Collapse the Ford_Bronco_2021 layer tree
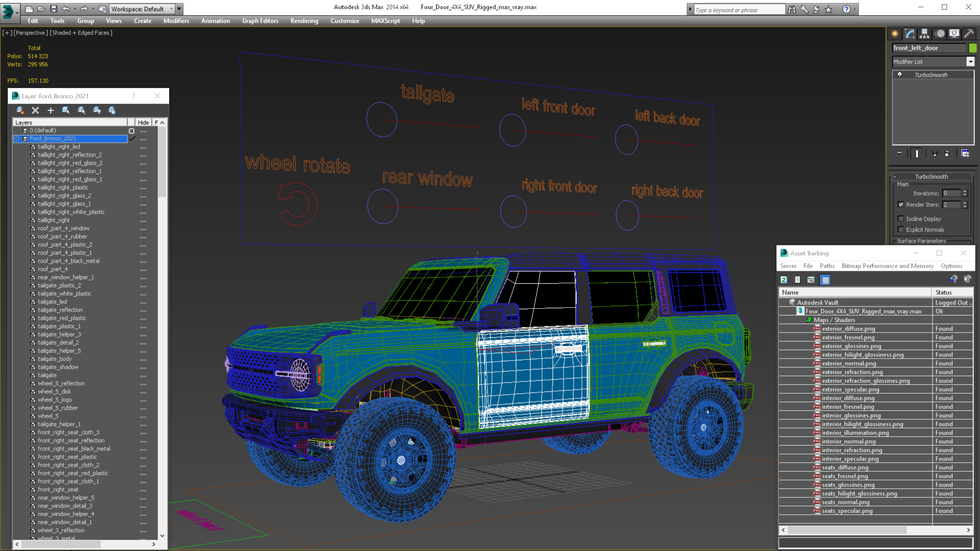The width and height of the screenshot is (980, 551). [17, 139]
